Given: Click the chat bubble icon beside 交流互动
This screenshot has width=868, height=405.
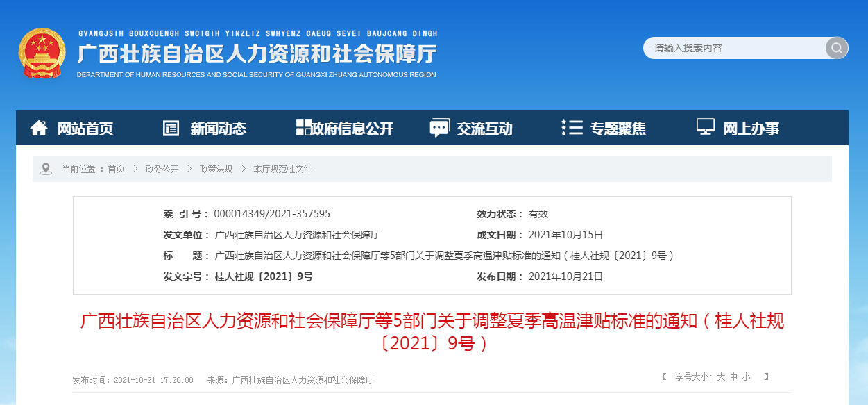Looking at the screenshot, I should [x=439, y=128].
